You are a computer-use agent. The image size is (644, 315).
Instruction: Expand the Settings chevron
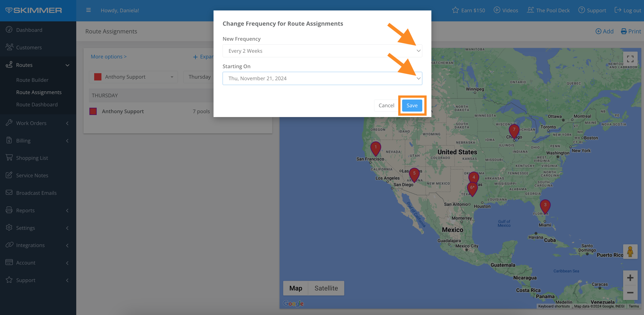[67, 228]
